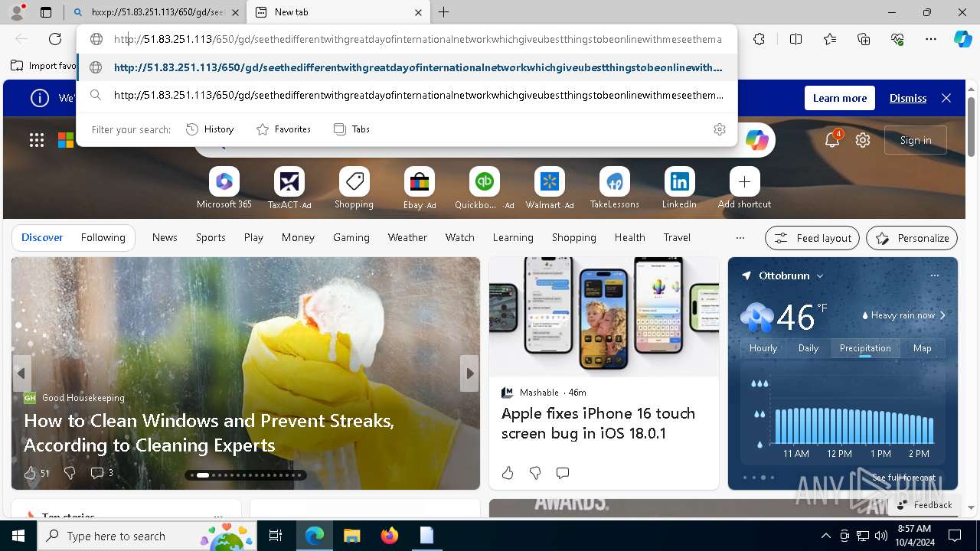Go to previous carousel story arrow
The width and height of the screenshot is (980, 551).
(x=21, y=373)
